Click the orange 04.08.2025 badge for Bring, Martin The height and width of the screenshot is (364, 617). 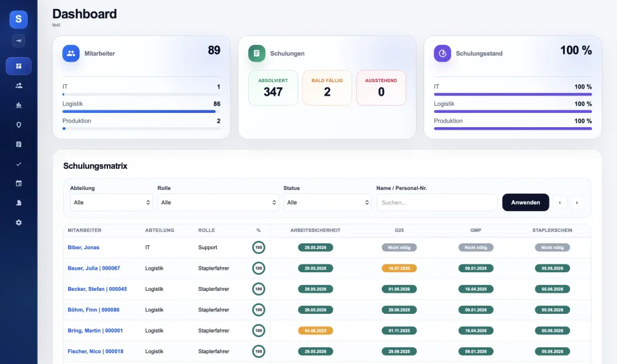coord(316,331)
